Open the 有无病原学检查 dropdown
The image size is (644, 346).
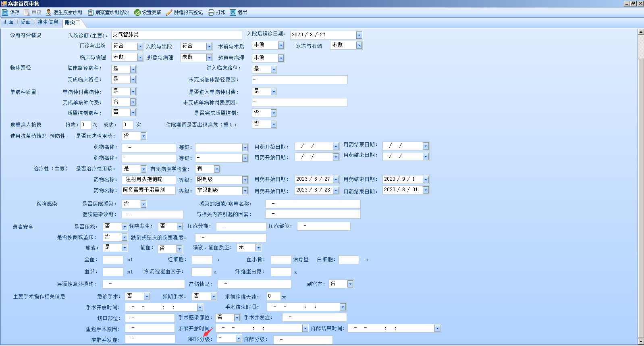217,169
